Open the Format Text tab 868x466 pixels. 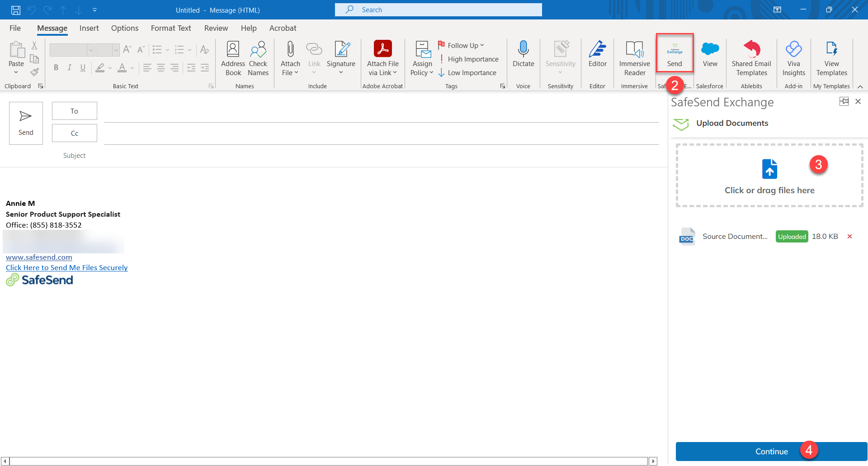[x=171, y=28]
